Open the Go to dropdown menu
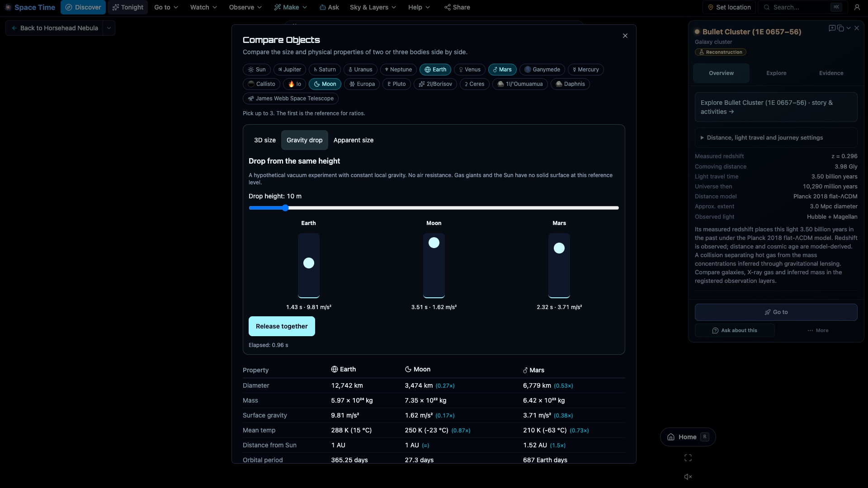This screenshot has height=488, width=868. [x=166, y=7]
